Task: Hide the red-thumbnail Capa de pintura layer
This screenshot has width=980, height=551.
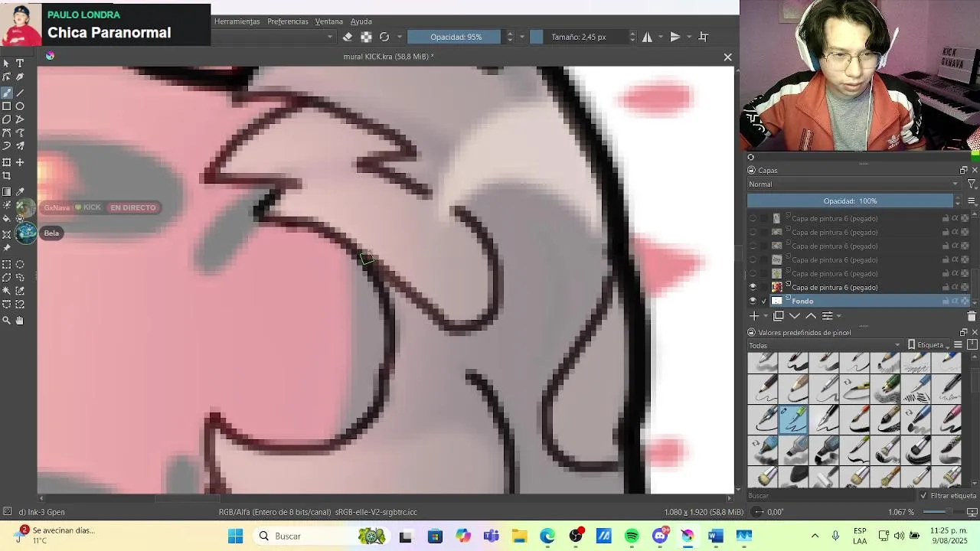Action: (753, 287)
